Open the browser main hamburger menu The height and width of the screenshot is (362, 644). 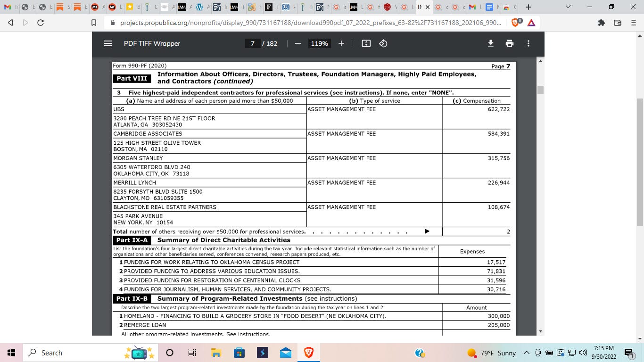pyautogui.click(x=634, y=22)
